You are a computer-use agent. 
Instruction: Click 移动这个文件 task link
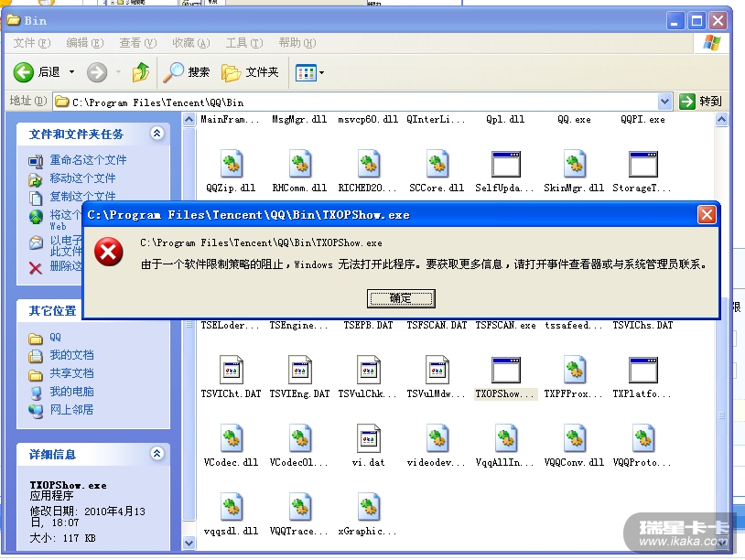(82, 178)
